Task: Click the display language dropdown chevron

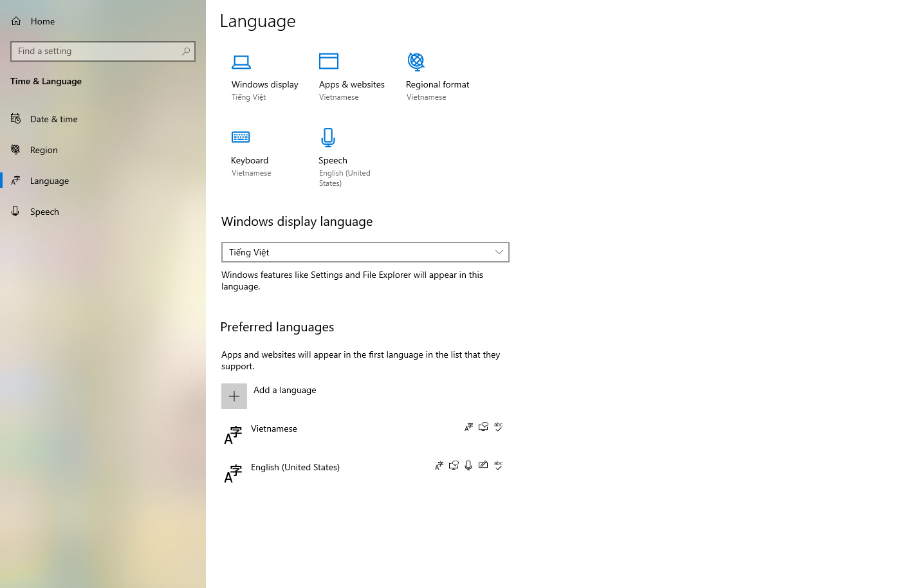Action: coord(499,252)
